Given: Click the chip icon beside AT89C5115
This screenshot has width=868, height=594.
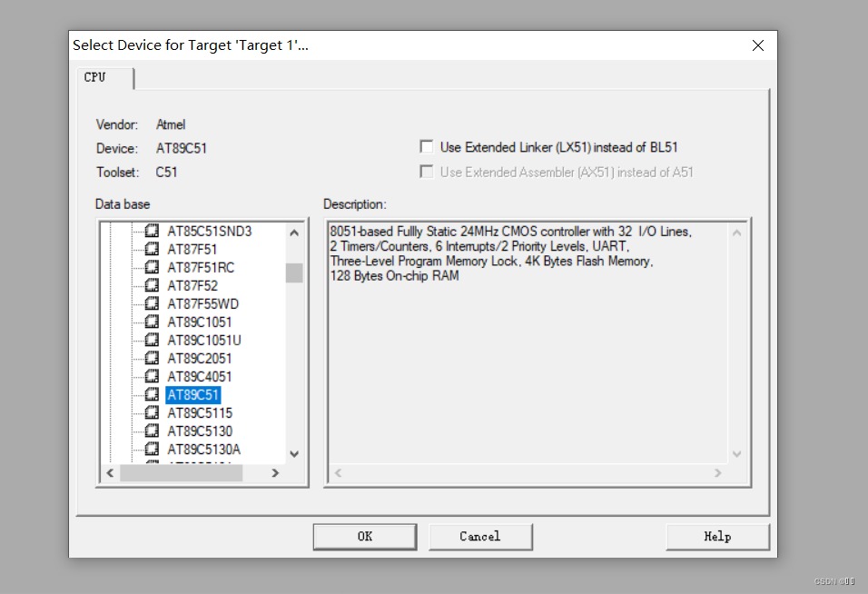Looking at the screenshot, I should click(152, 413).
